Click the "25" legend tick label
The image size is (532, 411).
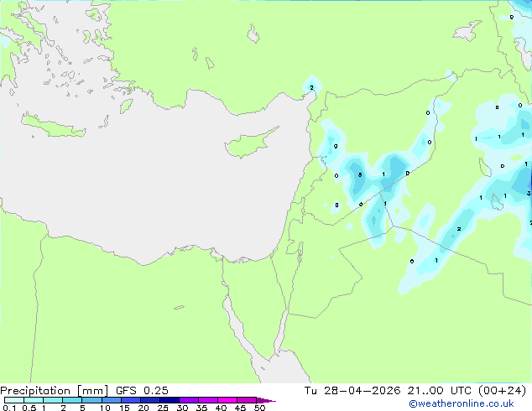(x=163, y=408)
